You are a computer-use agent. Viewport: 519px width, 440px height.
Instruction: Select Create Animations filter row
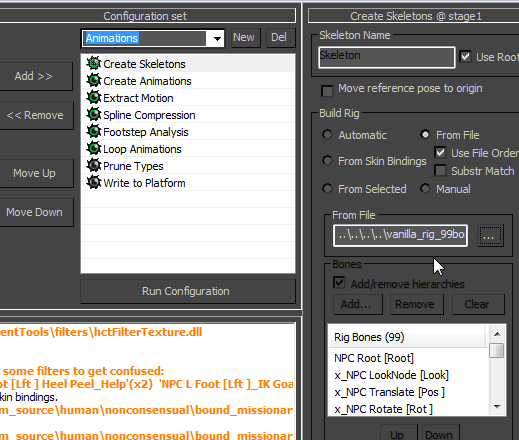coord(188,81)
